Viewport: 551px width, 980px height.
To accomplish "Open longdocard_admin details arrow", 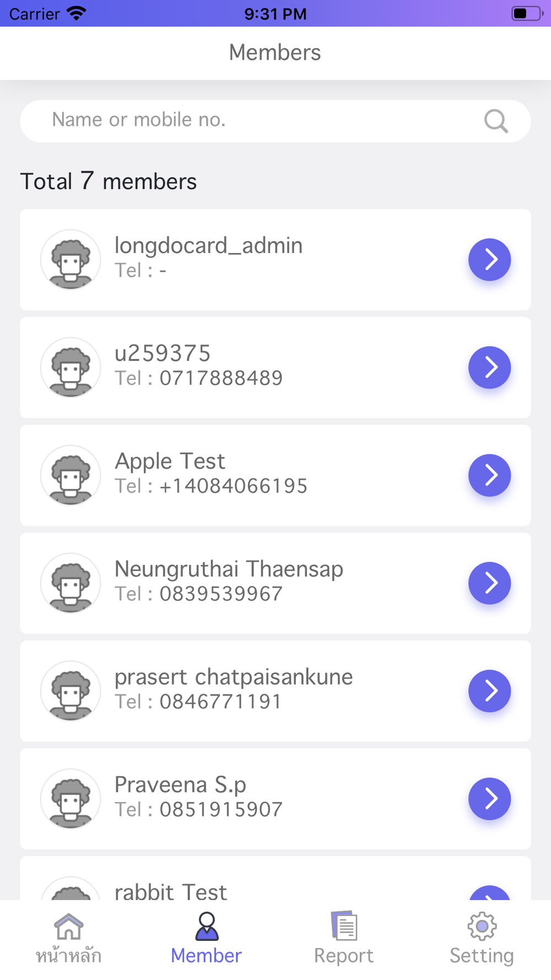I will point(490,260).
